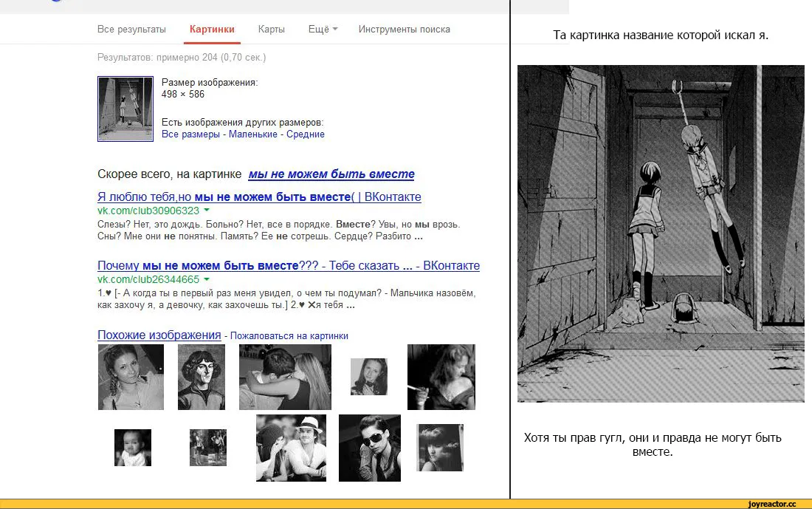Screen dimensions: 812x509
Task: Open similar image of hugging couple
Action: tap(285, 377)
